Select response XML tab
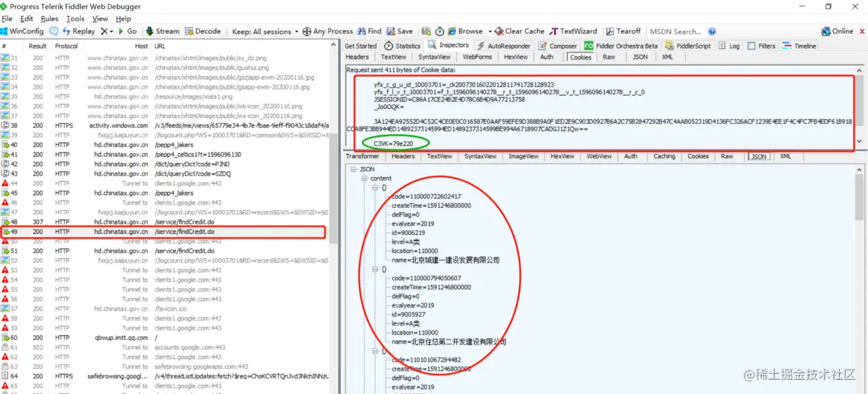Screen dimensions: 868x394 click(x=785, y=156)
